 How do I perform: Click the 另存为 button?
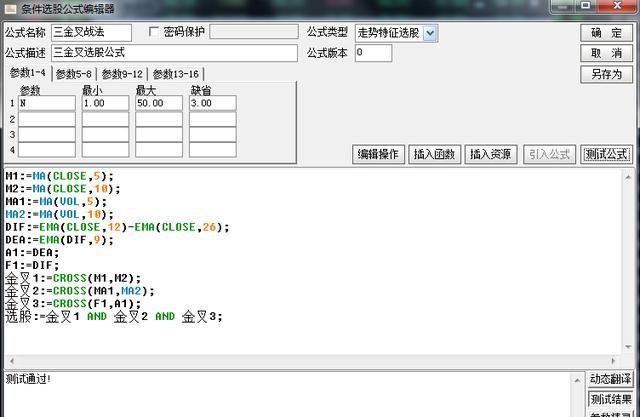[x=607, y=74]
